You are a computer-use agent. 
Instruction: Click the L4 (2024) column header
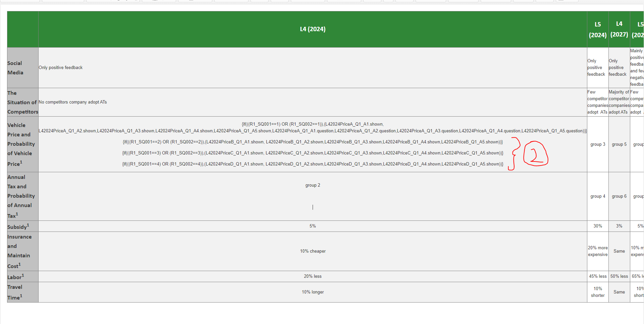[x=312, y=29]
